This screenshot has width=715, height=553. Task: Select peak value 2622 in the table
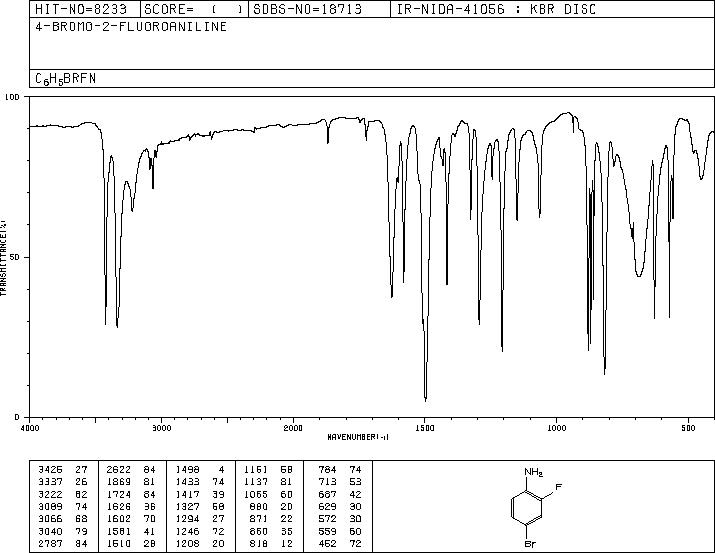pos(119,470)
